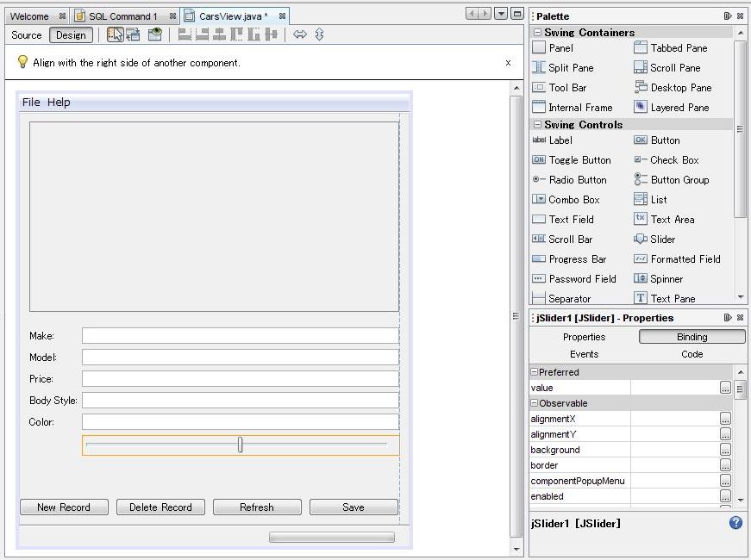Toggle vertical resizability arrow icon
This screenshot has width=751, height=560.
319,34
